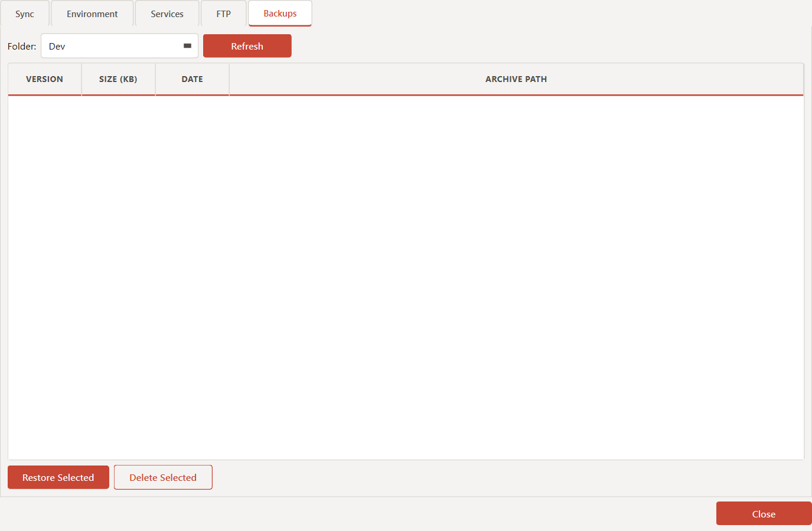Click the Backups tab
The image size is (812, 531).
[x=280, y=14]
